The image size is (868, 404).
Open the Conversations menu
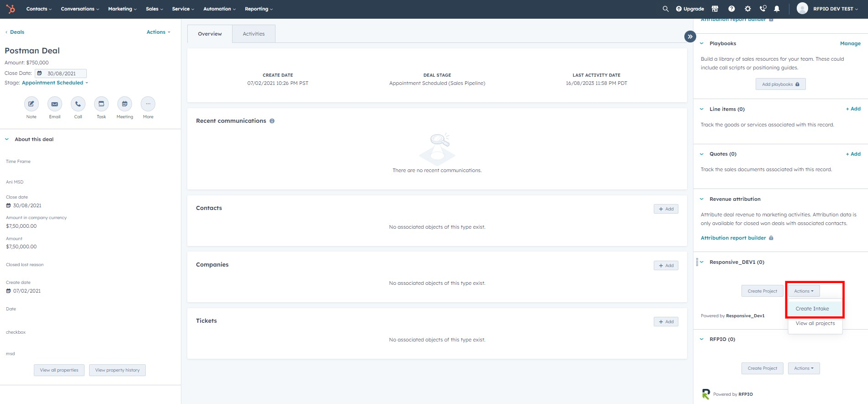(80, 9)
